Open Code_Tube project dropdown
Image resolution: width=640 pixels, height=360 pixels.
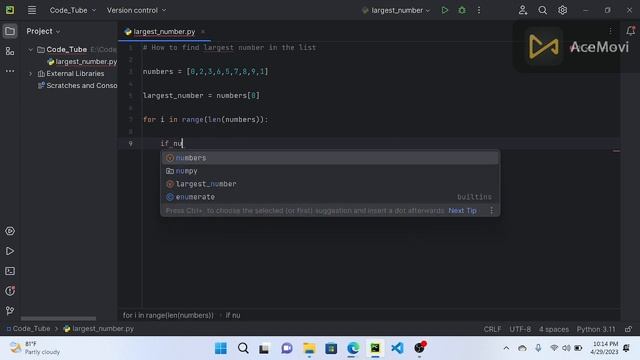click(x=73, y=10)
